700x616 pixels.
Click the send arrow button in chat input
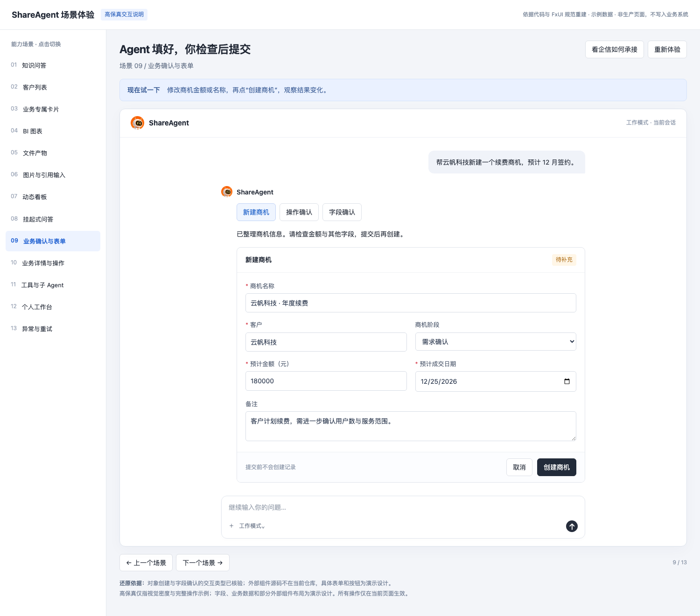tap(572, 526)
